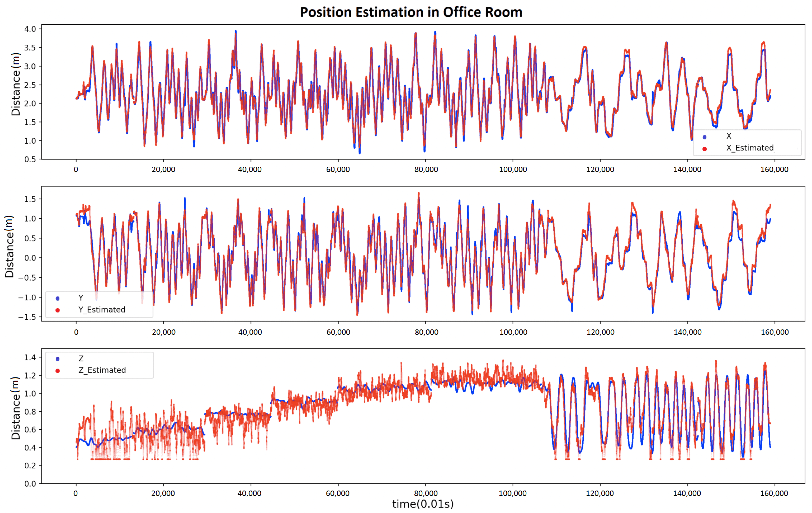
Task: Click the 160,000 tick under the bottom plot
Action: click(774, 493)
